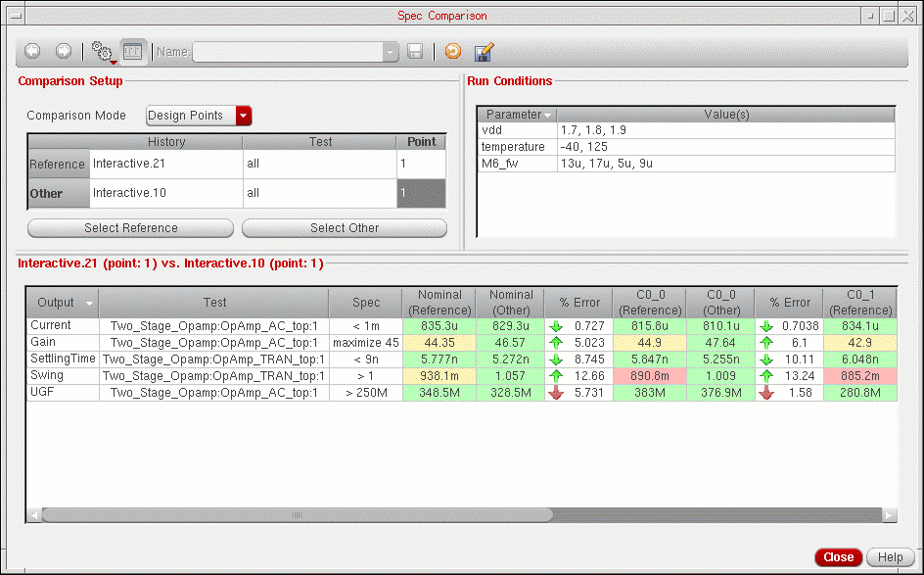Open the Output column header dropdown arrow
This screenshot has height=575, width=924.
(x=90, y=304)
